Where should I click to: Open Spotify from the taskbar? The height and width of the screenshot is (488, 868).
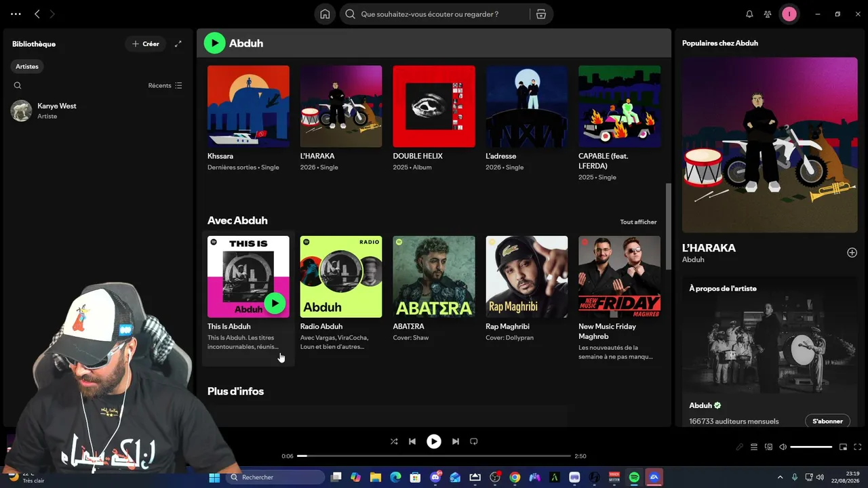click(x=634, y=477)
